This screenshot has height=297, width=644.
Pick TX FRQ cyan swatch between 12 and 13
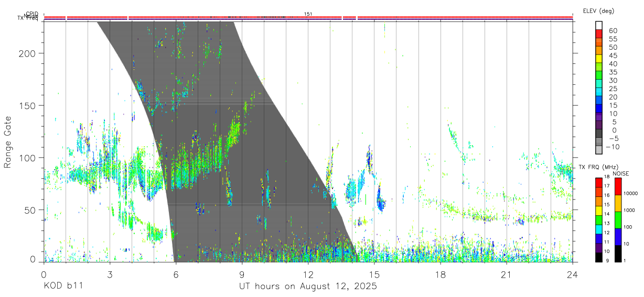pyautogui.click(x=599, y=229)
